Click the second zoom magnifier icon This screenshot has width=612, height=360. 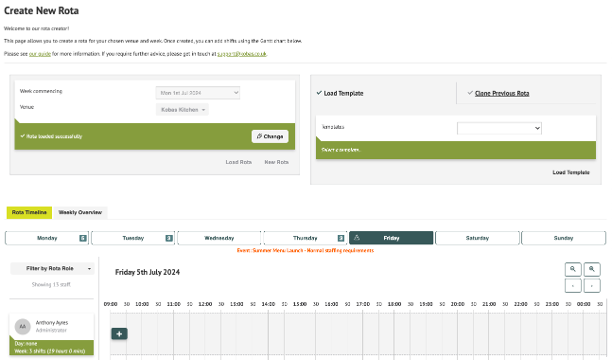(592, 269)
